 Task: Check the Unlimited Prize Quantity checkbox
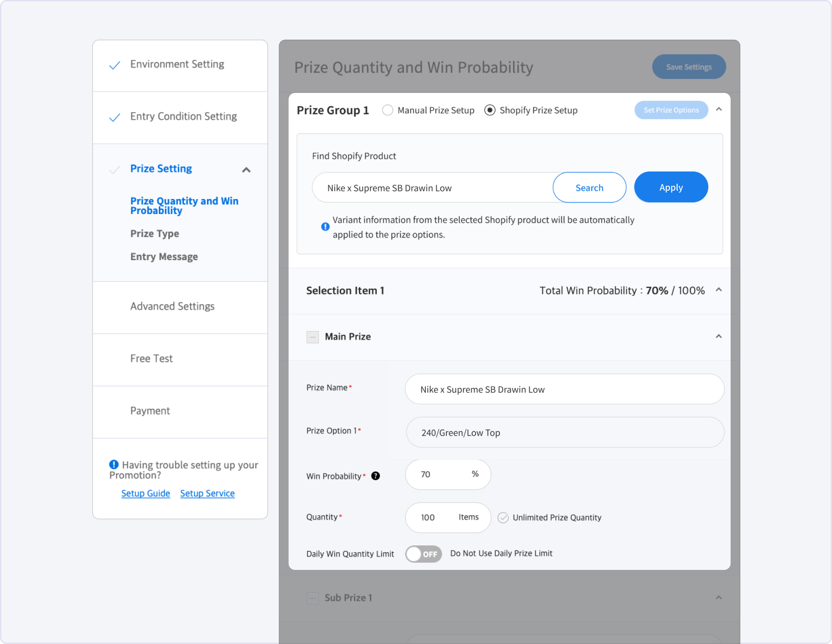(503, 517)
